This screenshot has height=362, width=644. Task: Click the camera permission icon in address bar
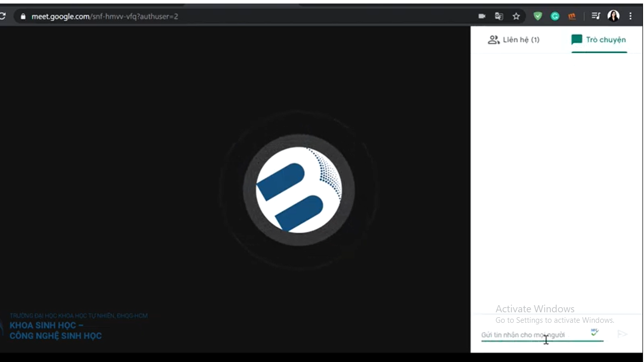481,16
